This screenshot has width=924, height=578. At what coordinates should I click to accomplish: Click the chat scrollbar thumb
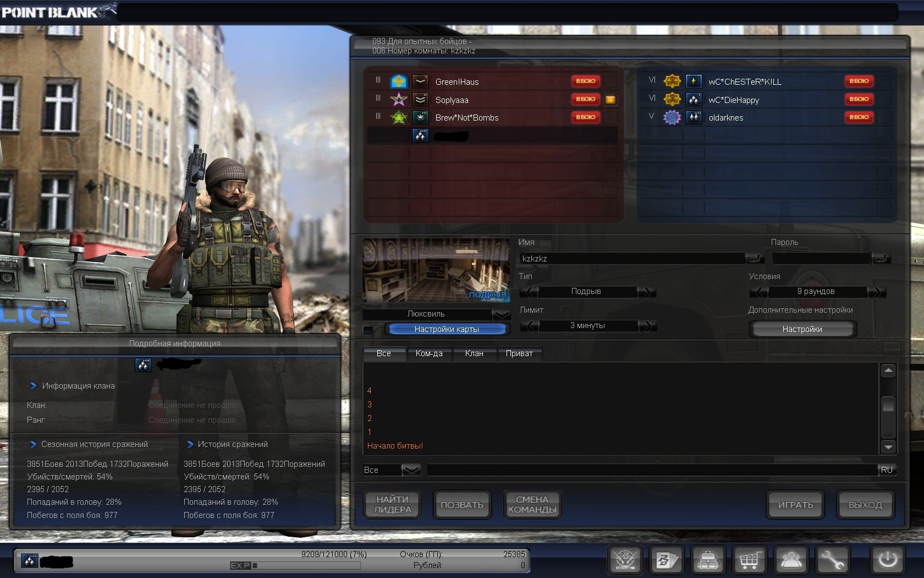(x=888, y=405)
